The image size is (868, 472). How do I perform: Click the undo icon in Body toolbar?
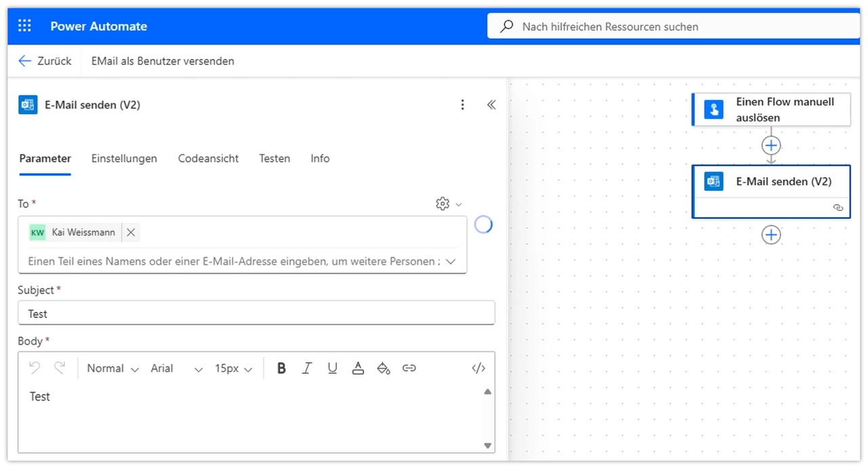point(35,368)
